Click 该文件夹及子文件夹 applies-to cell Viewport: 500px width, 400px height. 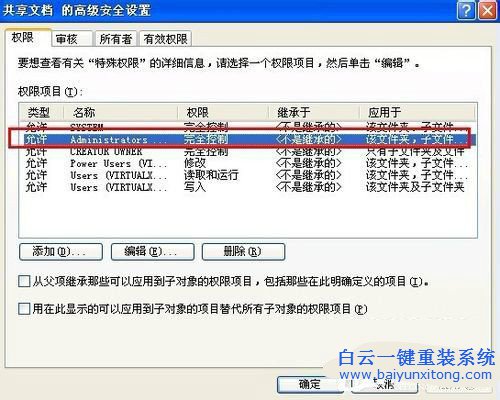click(415, 187)
